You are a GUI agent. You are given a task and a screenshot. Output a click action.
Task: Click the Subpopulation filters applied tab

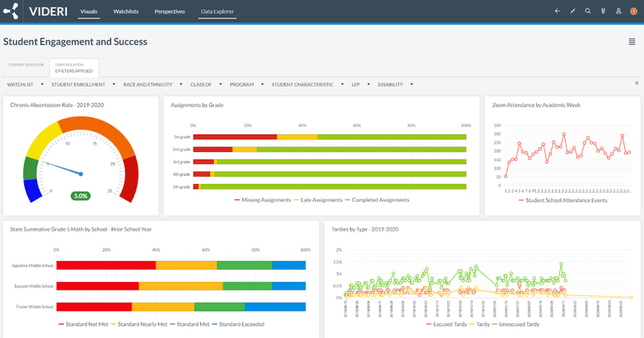74,68
